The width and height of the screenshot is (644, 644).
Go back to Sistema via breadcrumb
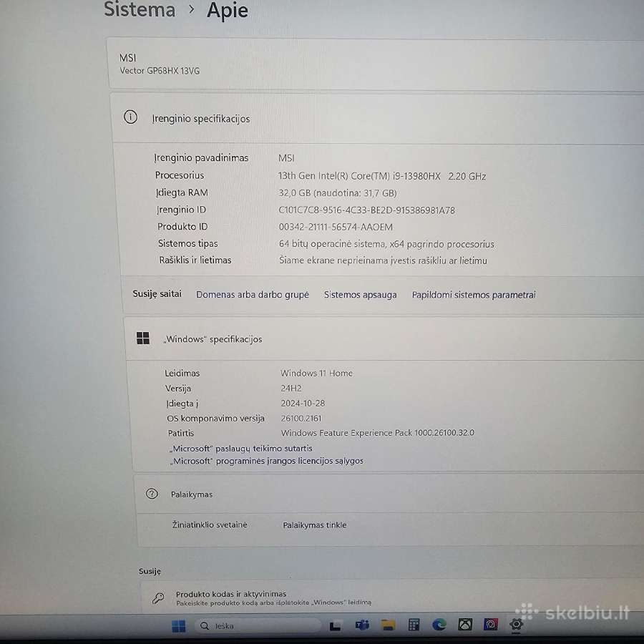point(140,10)
